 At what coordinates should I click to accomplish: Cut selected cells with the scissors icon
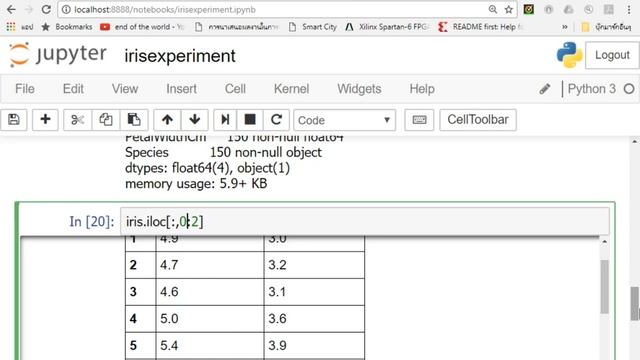click(77, 120)
